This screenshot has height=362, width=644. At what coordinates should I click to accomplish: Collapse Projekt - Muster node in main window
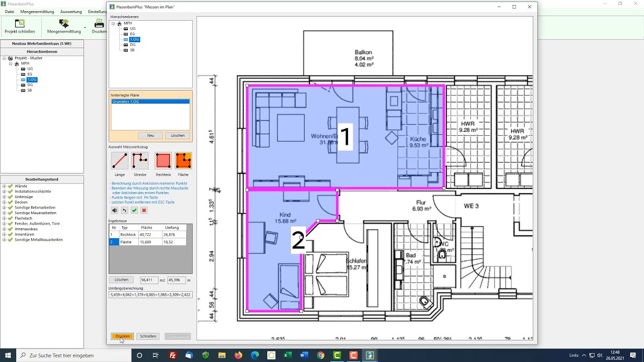click(4, 58)
